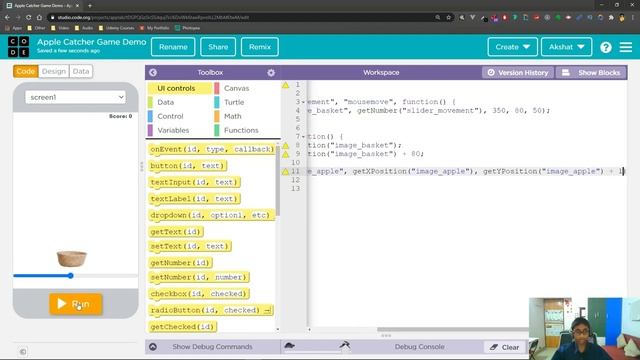Open a new browser tab
The height and width of the screenshot is (360, 640).
(x=90, y=6)
